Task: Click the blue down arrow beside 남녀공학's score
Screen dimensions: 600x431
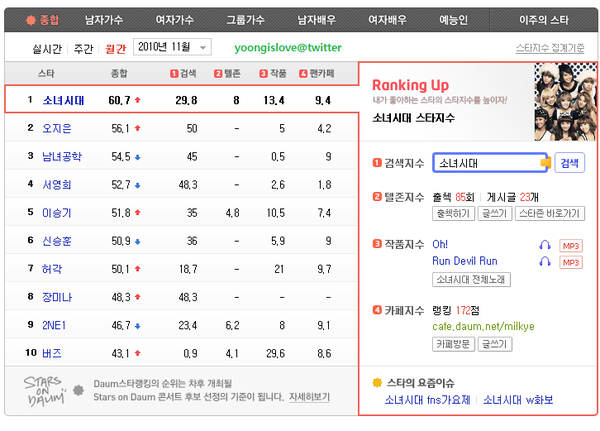Action: [138, 157]
